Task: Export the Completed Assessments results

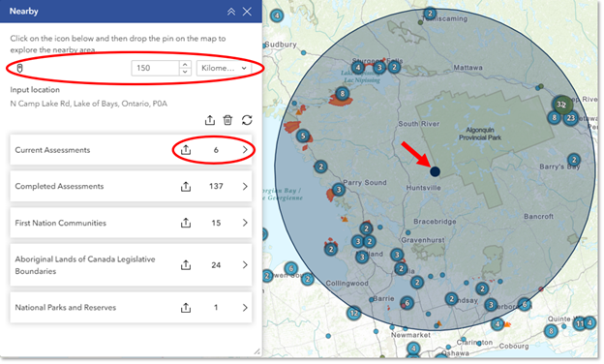Action: (186, 187)
